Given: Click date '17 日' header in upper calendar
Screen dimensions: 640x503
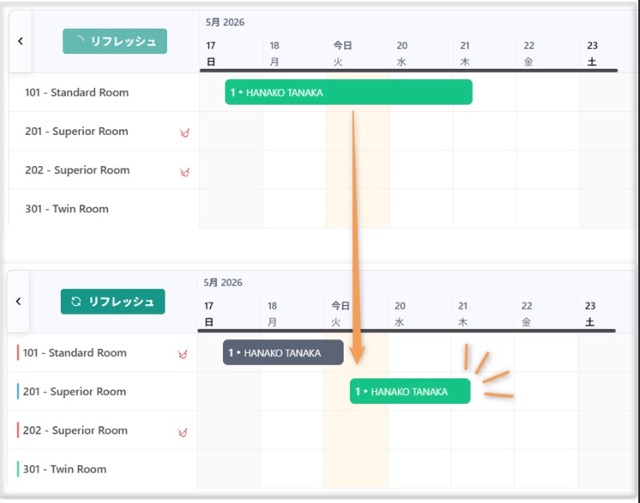Looking at the screenshot, I should (211, 53).
